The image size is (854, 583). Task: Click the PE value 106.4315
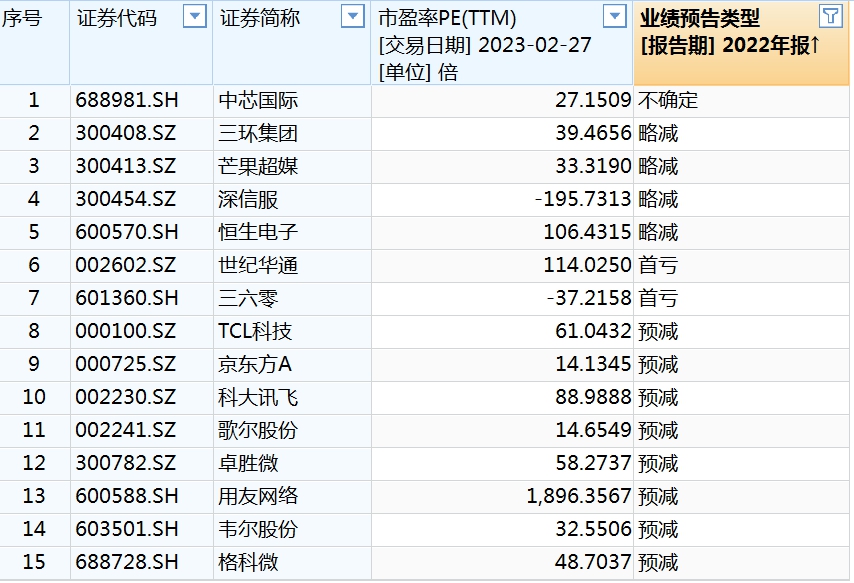point(587,232)
